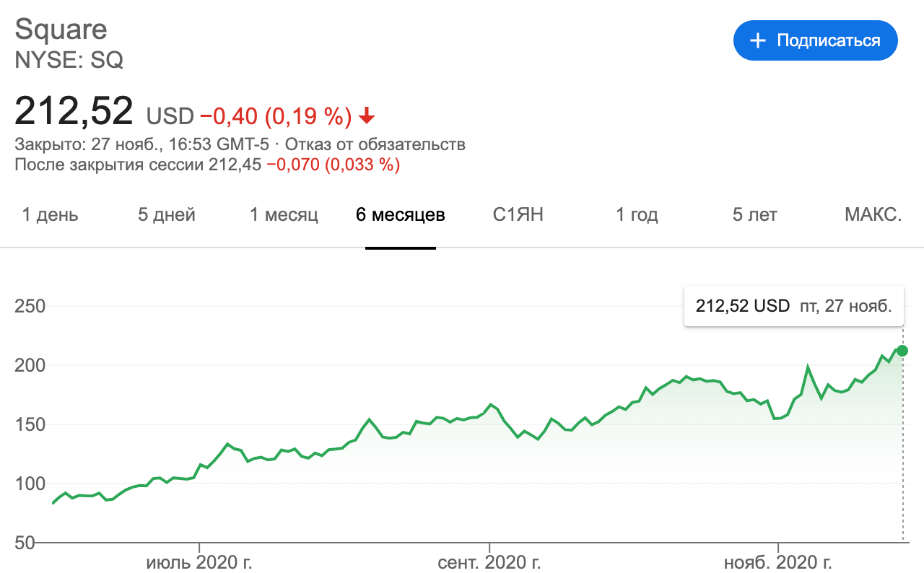Screen dimensions: 924x573
Task: Select the 1 месяц time range
Action: tap(283, 214)
